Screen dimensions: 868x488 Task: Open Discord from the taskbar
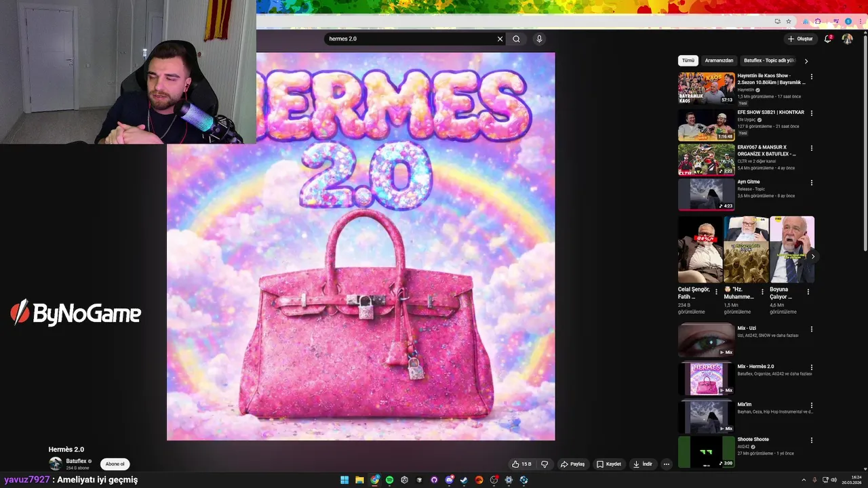pos(449,480)
